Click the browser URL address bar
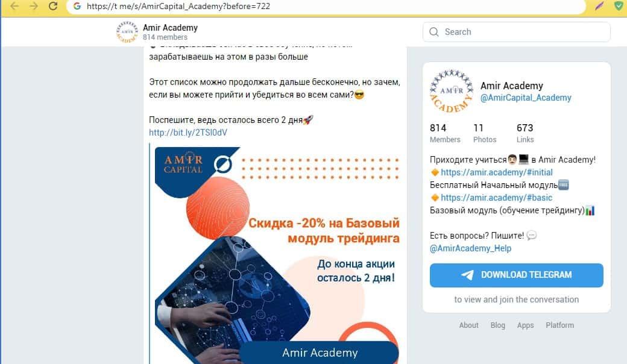 [x=326, y=7]
